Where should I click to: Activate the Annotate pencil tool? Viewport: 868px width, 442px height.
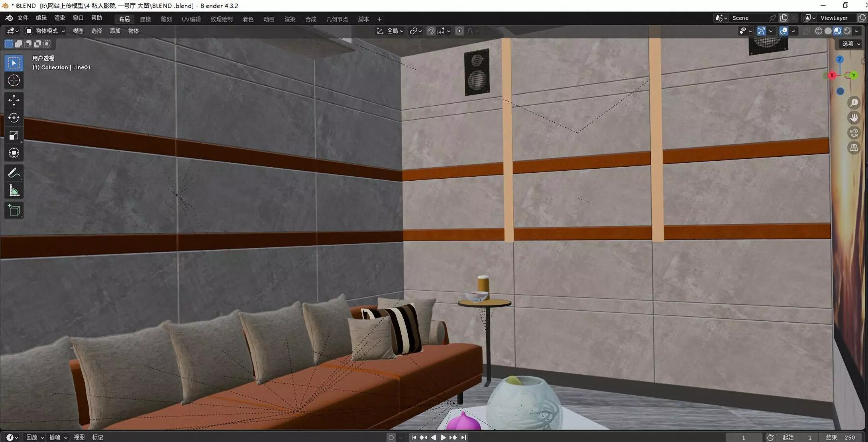[14, 173]
